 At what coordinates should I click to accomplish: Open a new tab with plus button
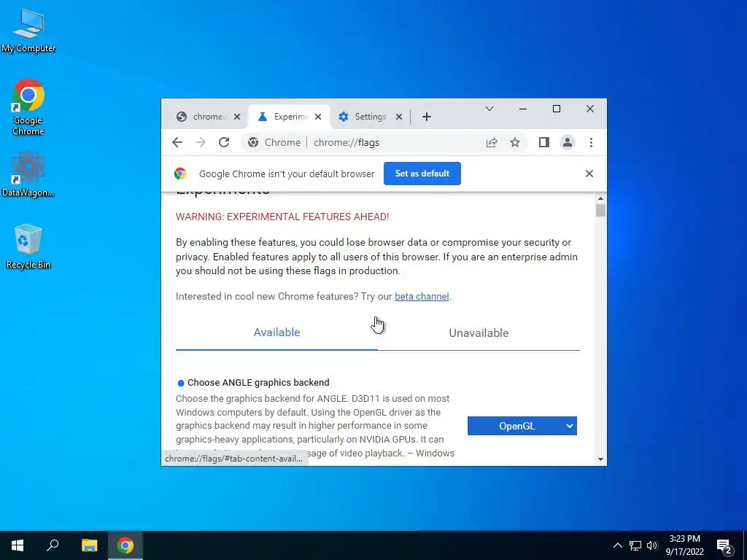pos(427,117)
